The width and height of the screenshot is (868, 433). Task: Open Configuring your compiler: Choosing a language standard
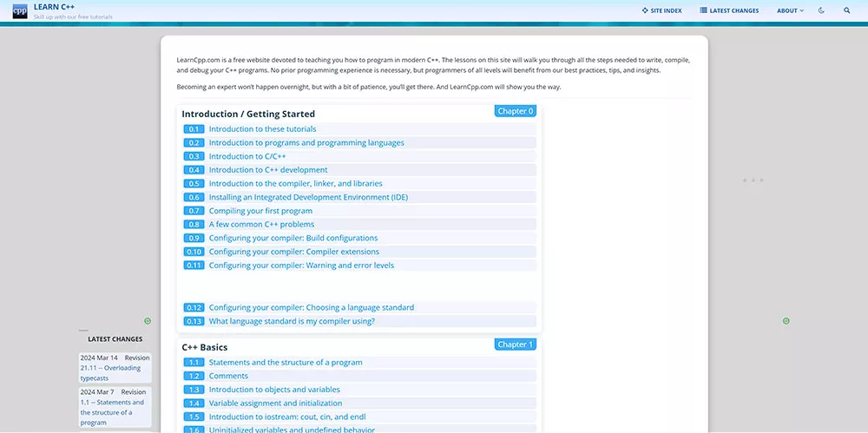pyautogui.click(x=311, y=307)
